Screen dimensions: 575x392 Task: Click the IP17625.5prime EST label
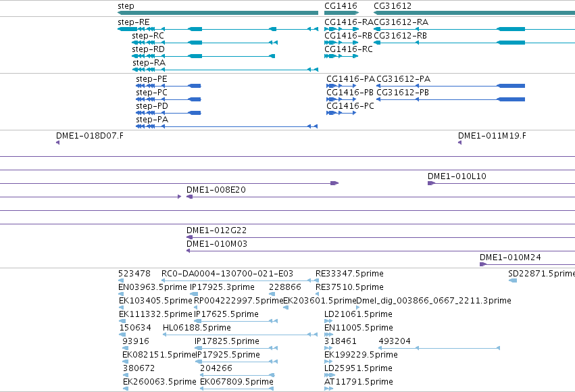pos(226,314)
